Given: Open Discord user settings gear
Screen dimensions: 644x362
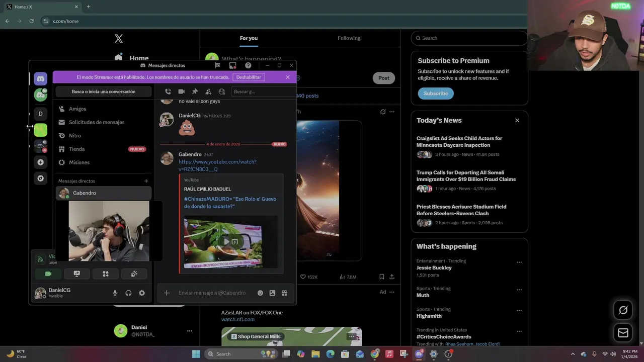Looking at the screenshot, I should click(x=142, y=293).
